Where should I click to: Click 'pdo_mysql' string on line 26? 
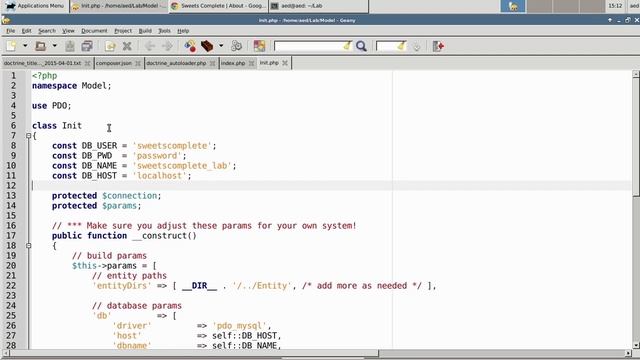click(x=240, y=326)
